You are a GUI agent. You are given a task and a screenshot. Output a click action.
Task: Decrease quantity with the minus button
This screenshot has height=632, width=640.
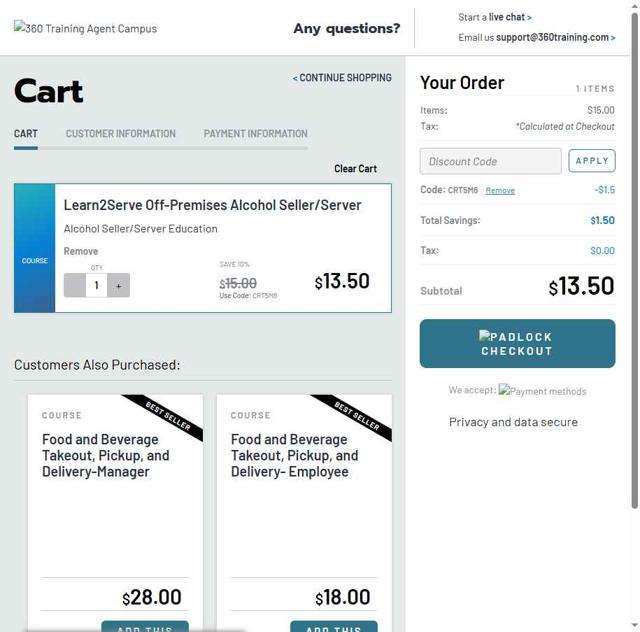click(x=74, y=285)
